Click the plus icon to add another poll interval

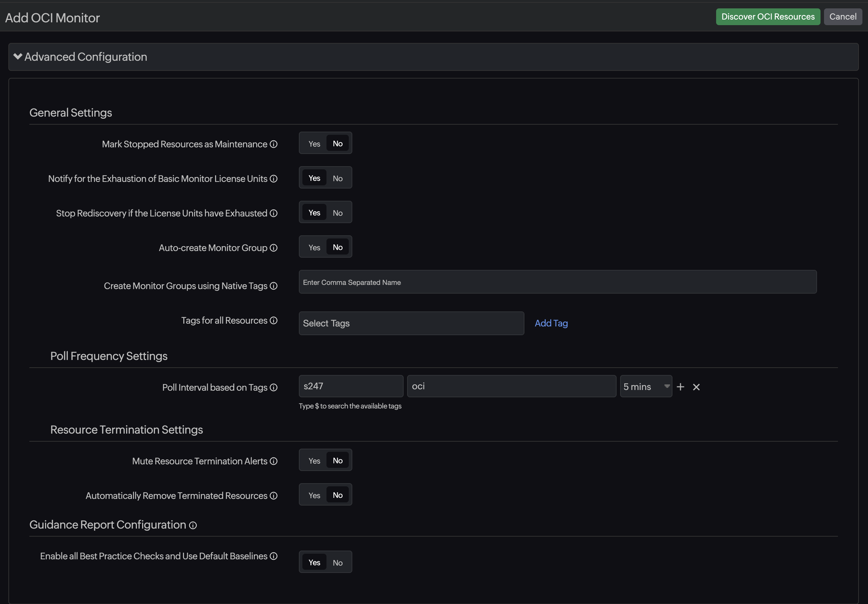click(681, 387)
